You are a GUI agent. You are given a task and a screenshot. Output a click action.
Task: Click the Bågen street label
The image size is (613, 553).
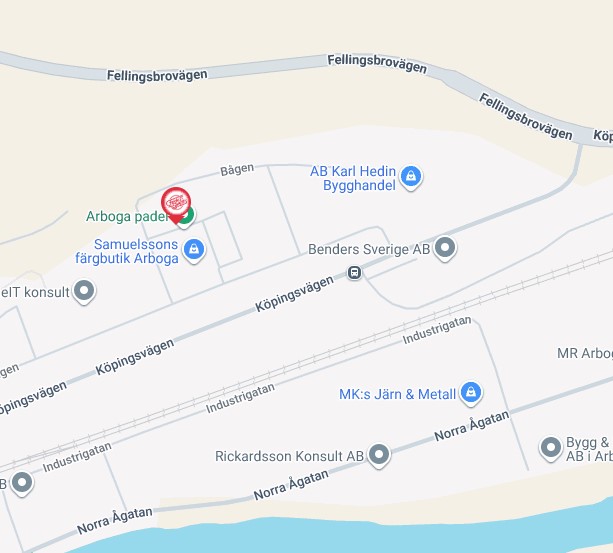point(237,170)
